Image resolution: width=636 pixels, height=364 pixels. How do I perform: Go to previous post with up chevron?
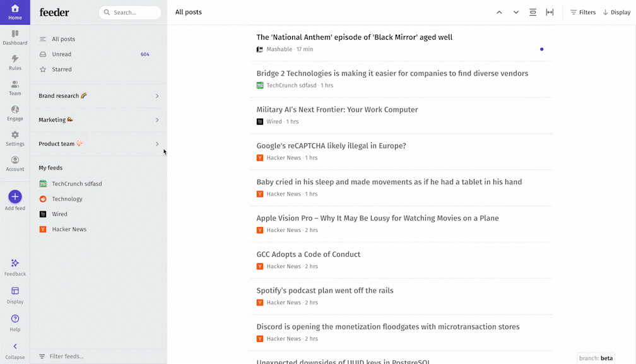[x=499, y=12]
